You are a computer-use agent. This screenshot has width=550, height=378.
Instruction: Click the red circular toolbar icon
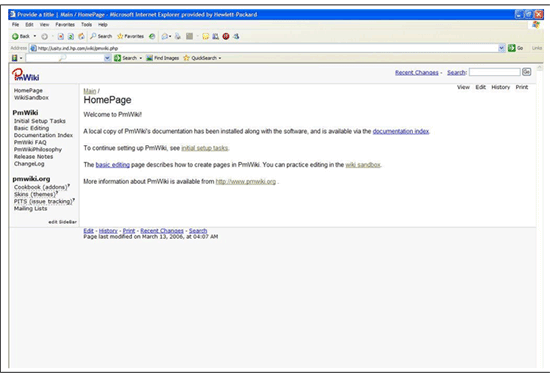point(226,36)
